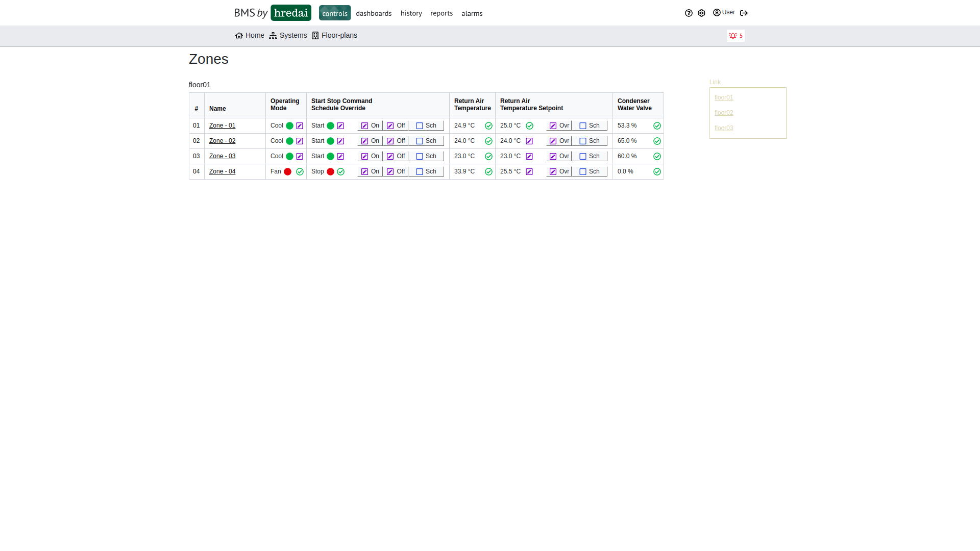Open the dashboards menu
Image resolution: width=980 pixels, height=551 pixels.
click(x=374, y=13)
